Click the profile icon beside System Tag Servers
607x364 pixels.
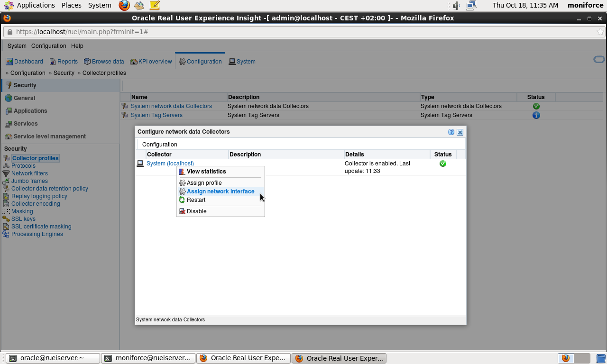pos(125,115)
